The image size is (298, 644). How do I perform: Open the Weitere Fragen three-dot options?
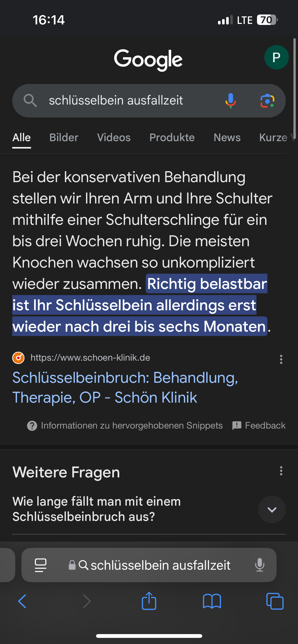(281, 471)
